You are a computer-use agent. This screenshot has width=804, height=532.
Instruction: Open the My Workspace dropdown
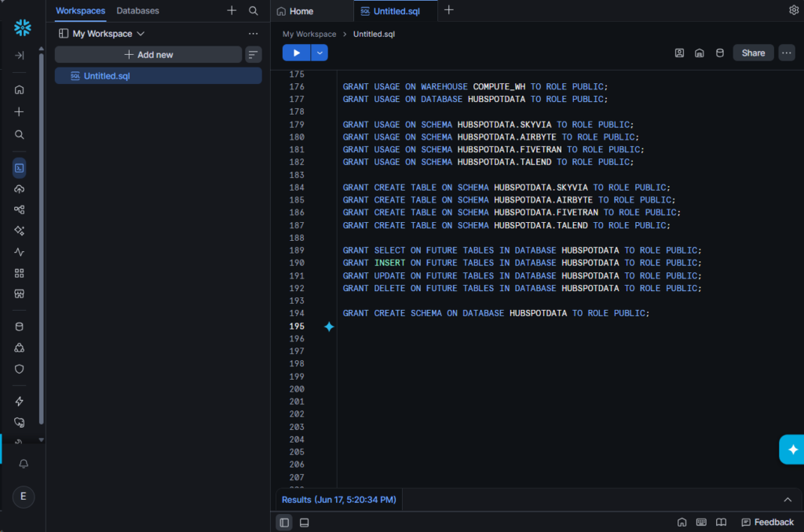tap(101, 34)
